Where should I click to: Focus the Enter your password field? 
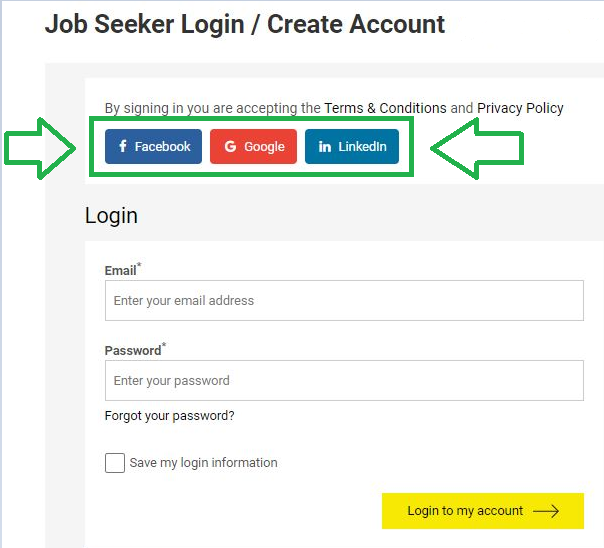pos(344,380)
